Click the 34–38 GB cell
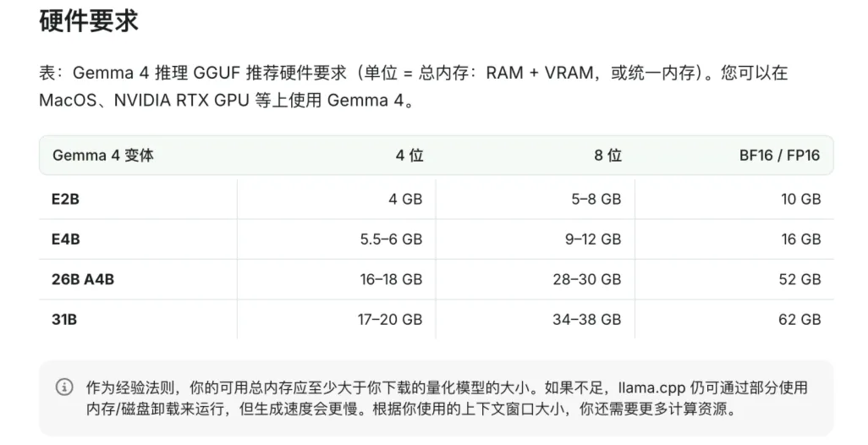 tap(586, 320)
